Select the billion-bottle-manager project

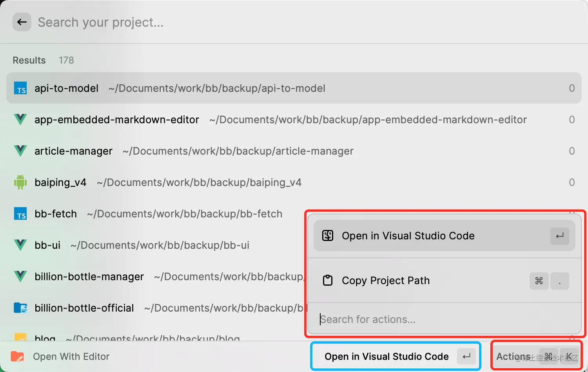pos(156,276)
